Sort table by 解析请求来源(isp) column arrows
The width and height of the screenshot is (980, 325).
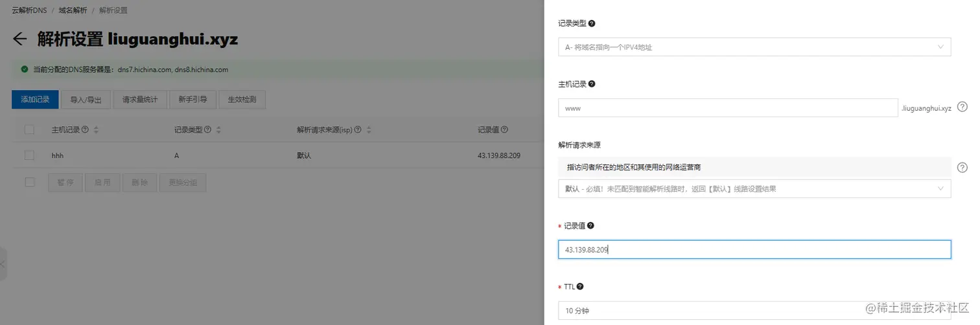pos(369,129)
